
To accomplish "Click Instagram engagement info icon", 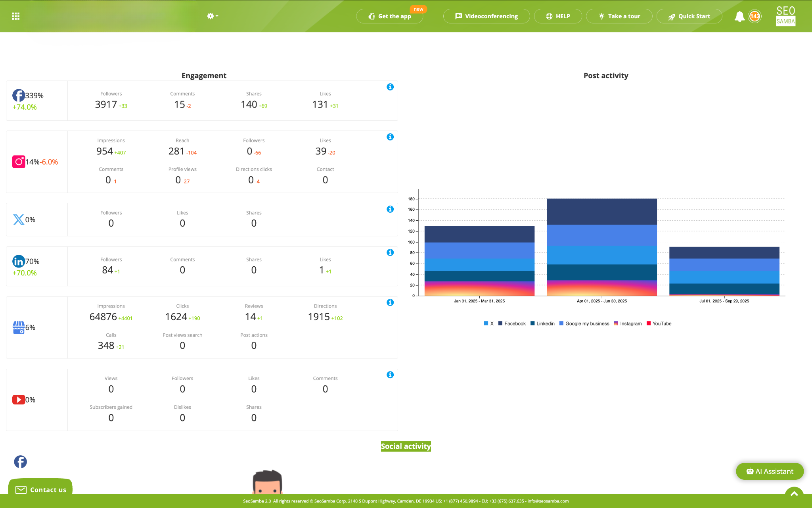I will (390, 137).
